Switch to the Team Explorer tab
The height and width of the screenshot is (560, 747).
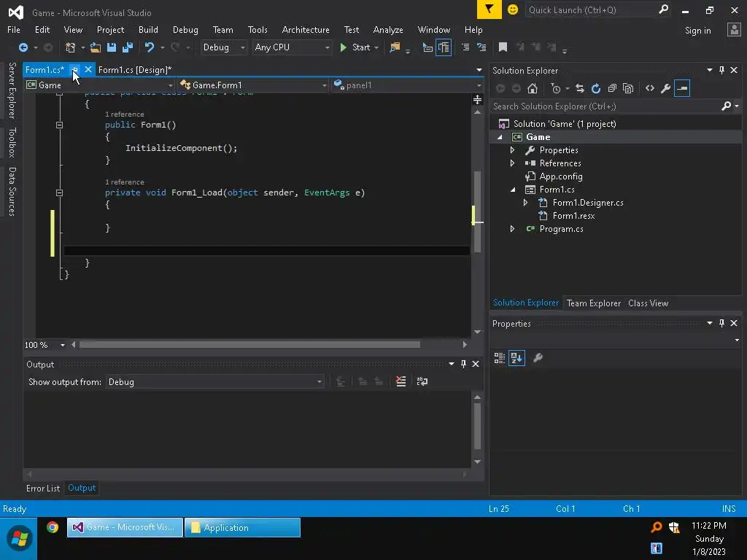(x=594, y=303)
